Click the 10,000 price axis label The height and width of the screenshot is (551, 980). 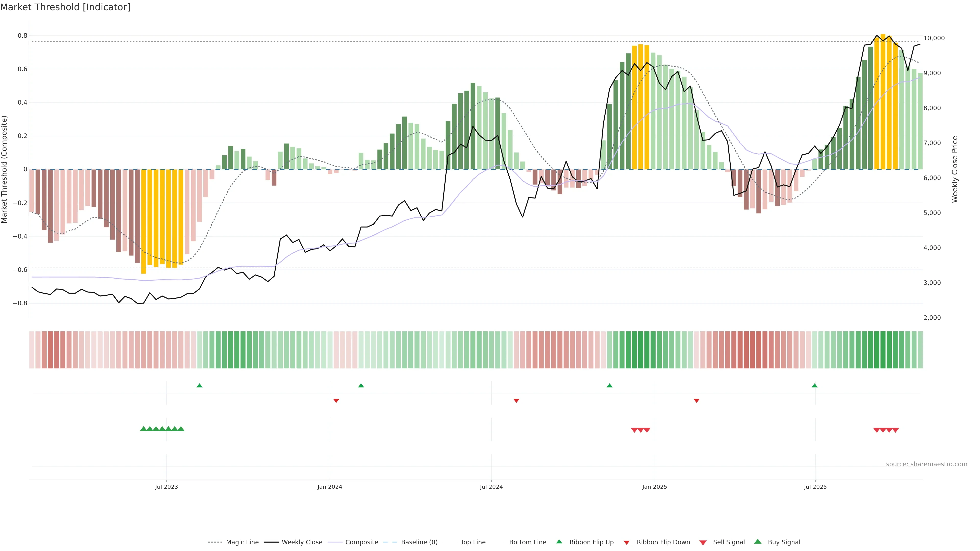point(934,38)
